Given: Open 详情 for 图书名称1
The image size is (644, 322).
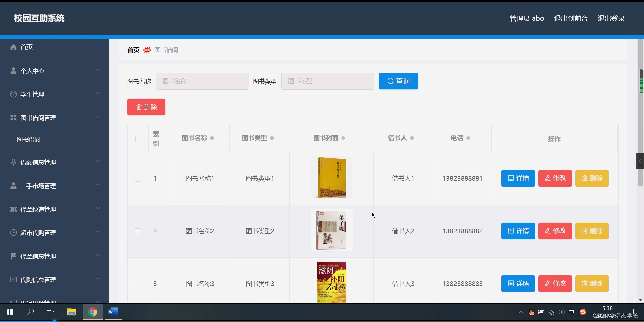Looking at the screenshot, I should (x=518, y=178).
